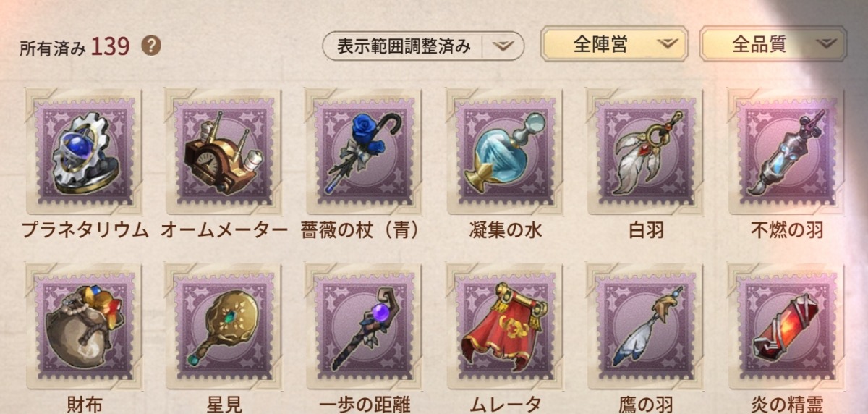Select the プラネタリウム planetarium item icon
The height and width of the screenshot is (414, 868).
coord(85,152)
